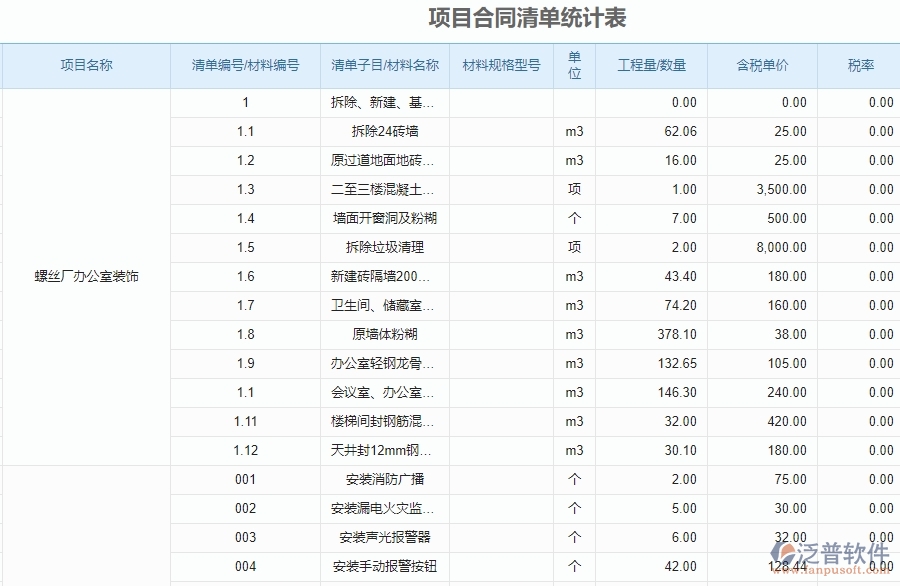Click the 工程量/数量 column header
The image size is (900, 586).
tap(648, 65)
